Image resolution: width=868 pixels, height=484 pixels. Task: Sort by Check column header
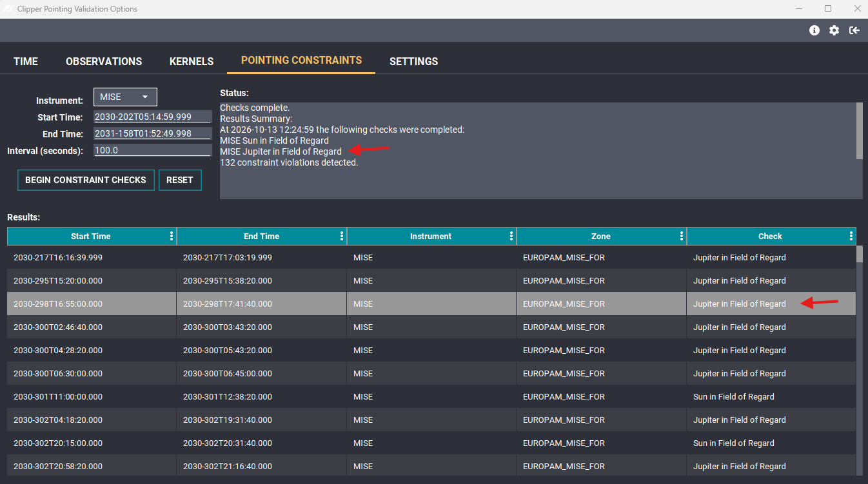point(770,237)
